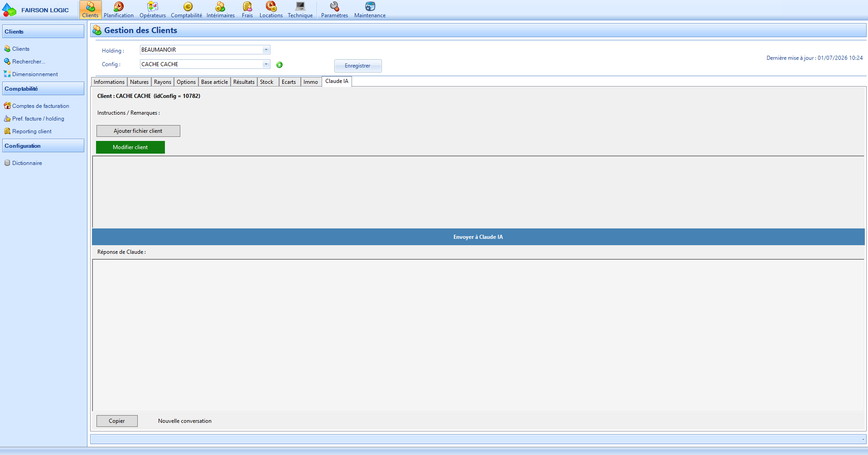This screenshot has height=455, width=868.
Task: Click in the Réponse de Claude text area
Action: 478,335
